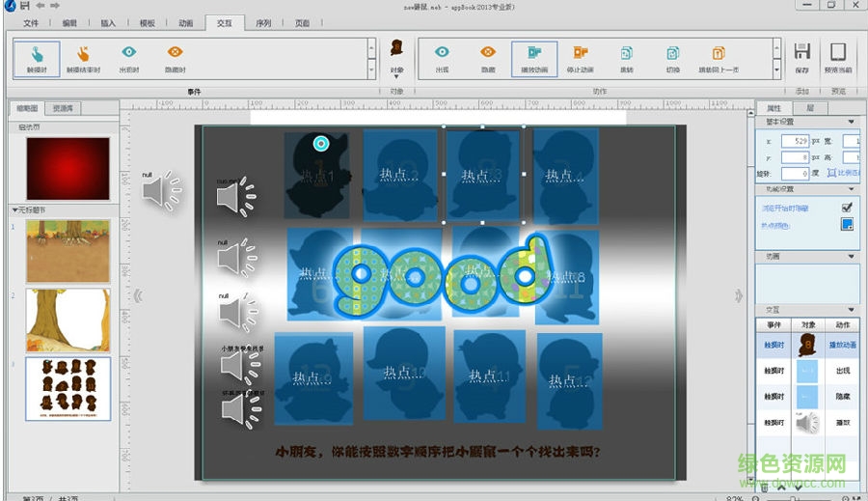Viewport: 868px width, 501px height.
Task: Click the 停止动画 stop animation action
Action: point(581,58)
